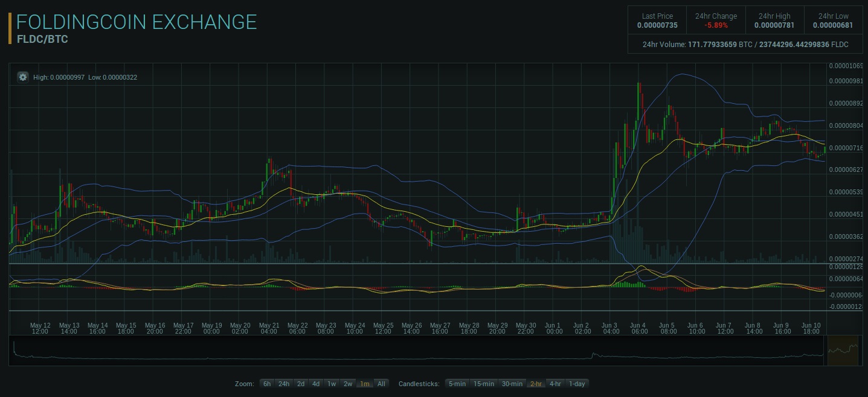Open chart settings via the gear icon
Image resolution: width=868 pixels, height=397 pixels.
click(x=23, y=77)
